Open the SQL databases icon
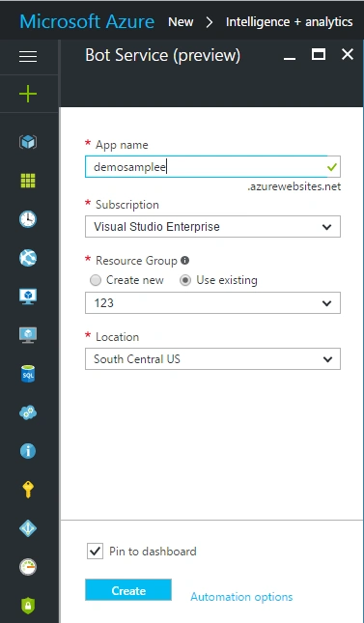The width and height of the screenshot is (364, 623). tap(28, 374)
